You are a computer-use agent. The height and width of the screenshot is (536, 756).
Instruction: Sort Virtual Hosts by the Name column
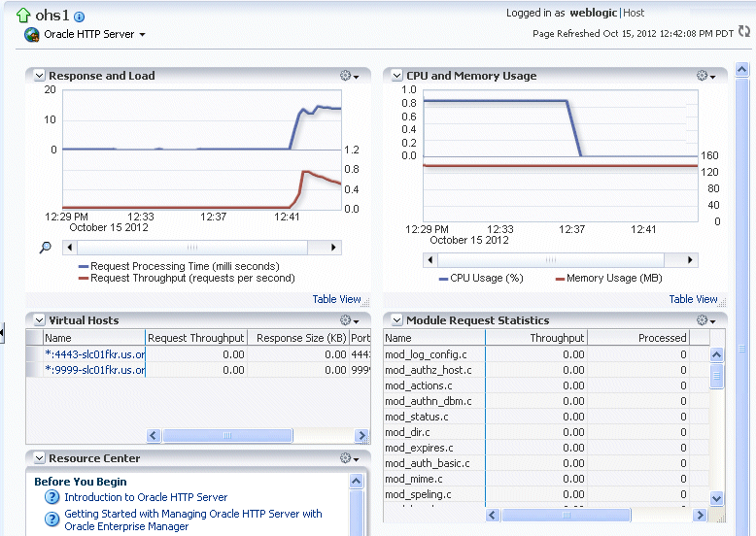[94, 338]
